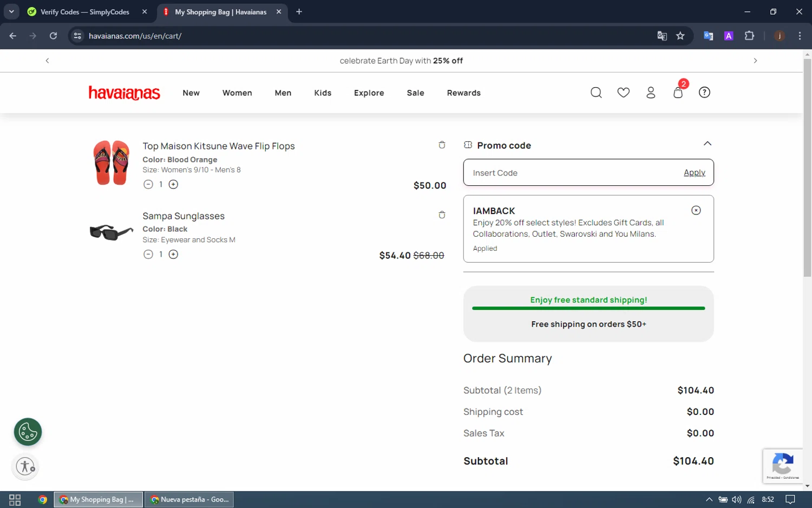Open the Extensions puzzle menu
812x508 pixels.
point(749,36)
